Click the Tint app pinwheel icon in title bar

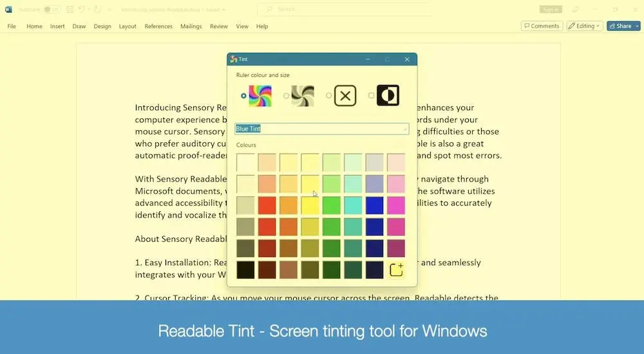point(234,59)
